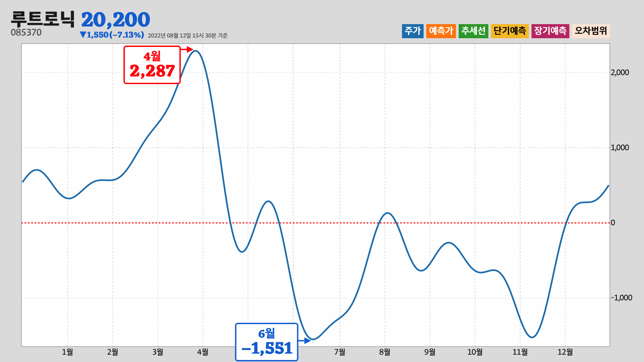Click the 단기예측 legend tag
644x362 pixels.
510,31
